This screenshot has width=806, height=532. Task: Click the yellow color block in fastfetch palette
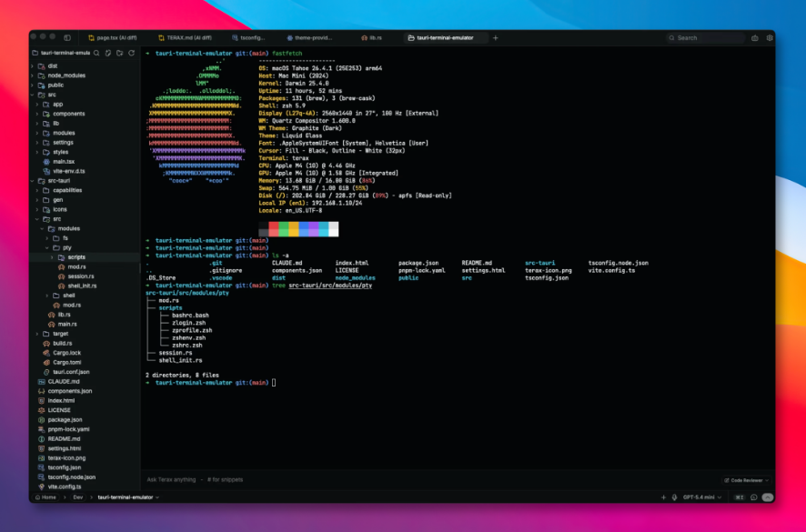[x=294, y=229]
